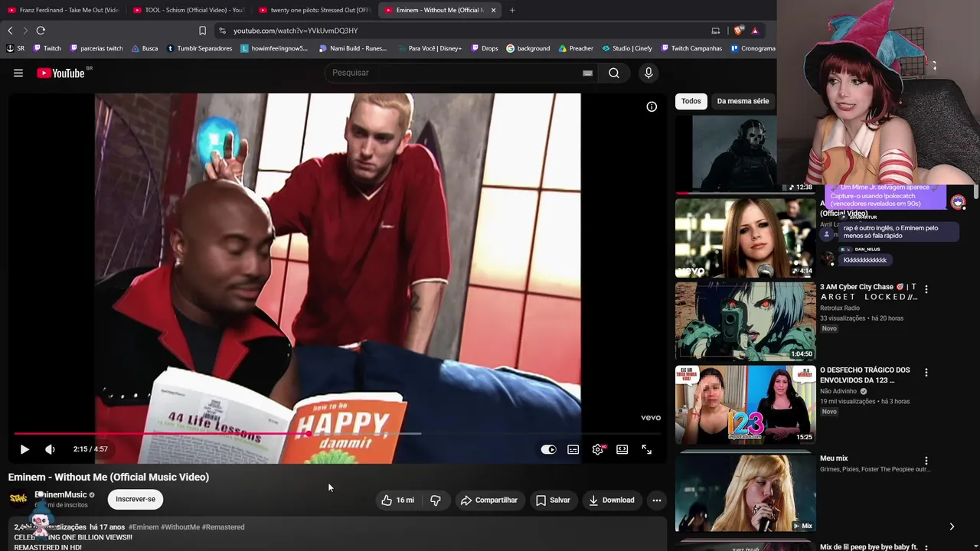Open the Retrolux Radio channel link
980x551 pixels.
pyautogui.click(x=840, y=308)
